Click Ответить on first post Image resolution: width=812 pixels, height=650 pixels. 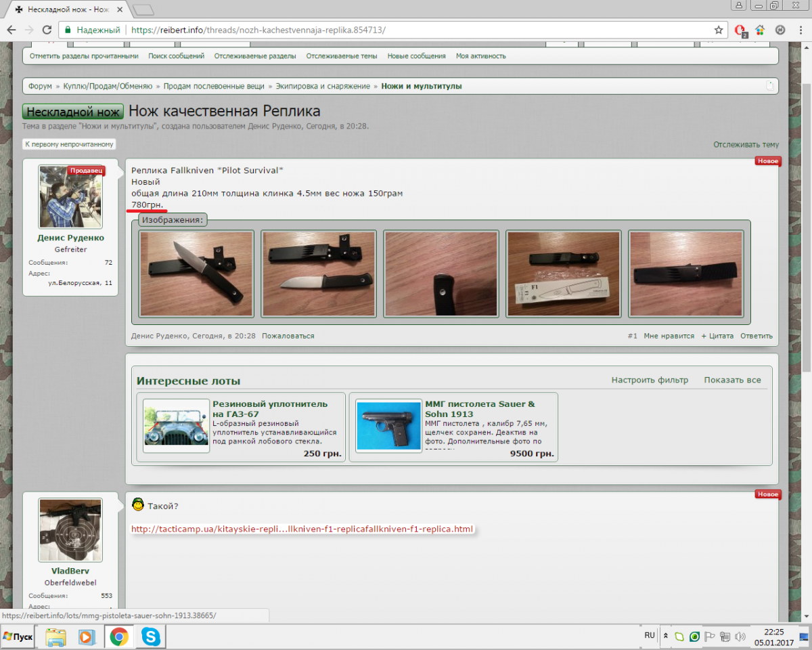click(x=756, y=336)
